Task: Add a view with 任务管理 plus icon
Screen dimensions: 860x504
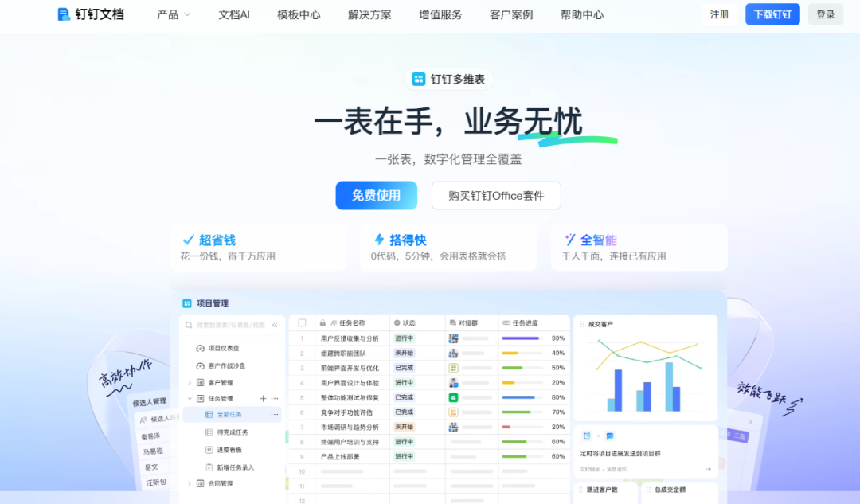Action: [x=263, y=399]
